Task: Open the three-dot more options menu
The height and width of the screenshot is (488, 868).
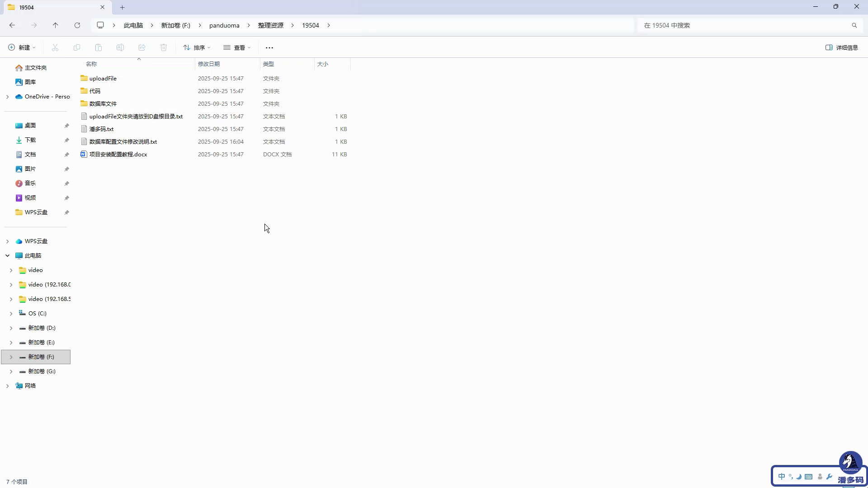Action: pos(269,47)
